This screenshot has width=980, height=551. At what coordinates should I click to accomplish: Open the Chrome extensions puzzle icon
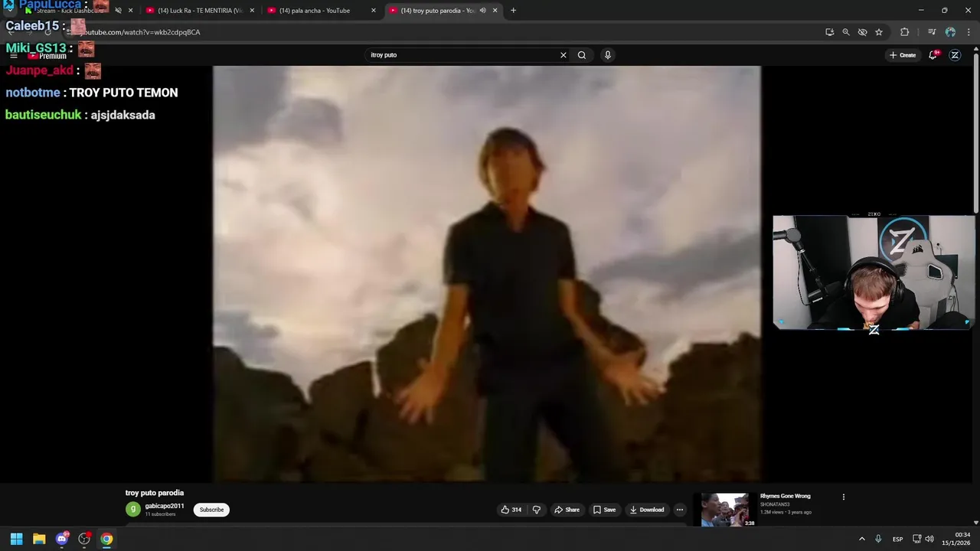(905, 32)
